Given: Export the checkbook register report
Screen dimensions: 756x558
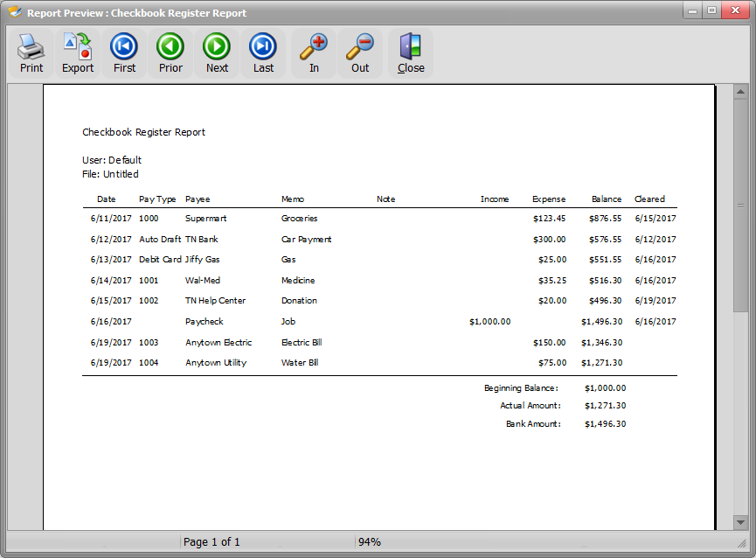Looking at the screenshot, I should (x=78, y=53).
